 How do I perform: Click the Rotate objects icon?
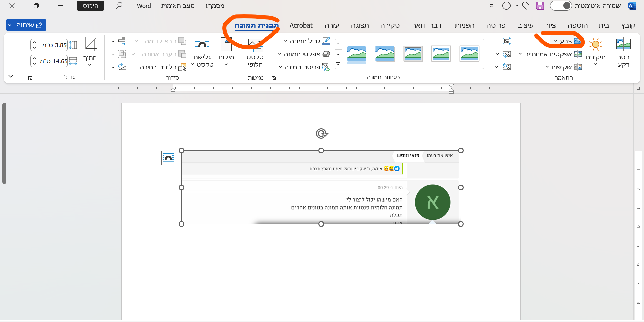tap(122, 67)
